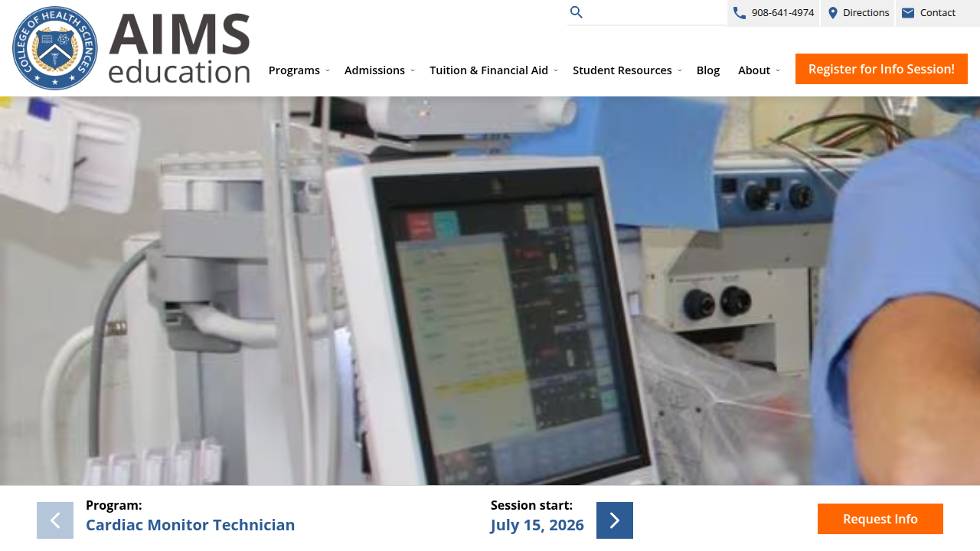Open the Blog menu item

coord(708,70)
